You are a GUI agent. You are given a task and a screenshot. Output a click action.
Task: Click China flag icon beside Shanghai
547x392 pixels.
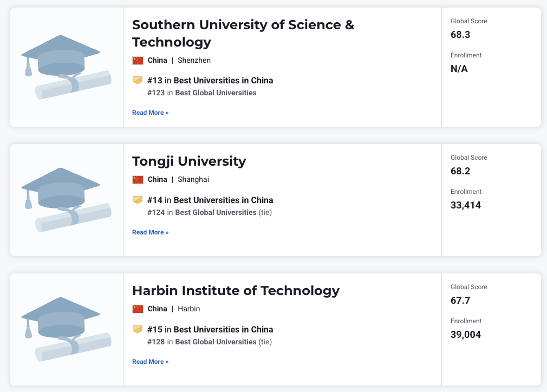138,180
